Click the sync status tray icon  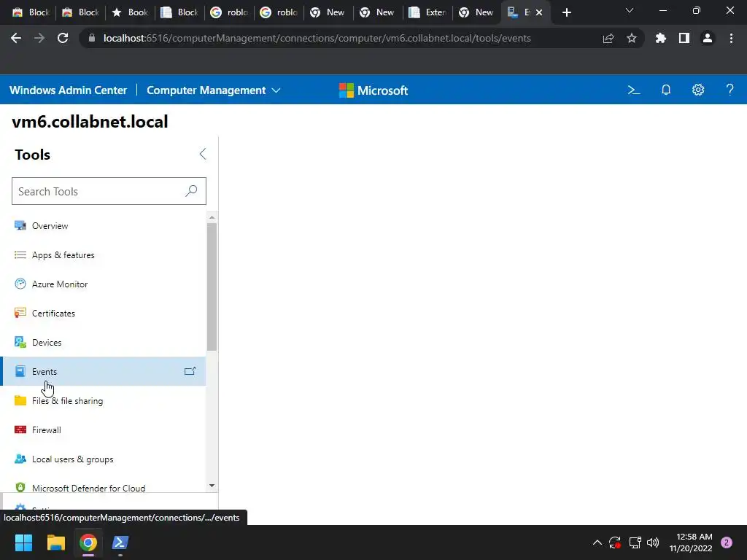point(615,542)
